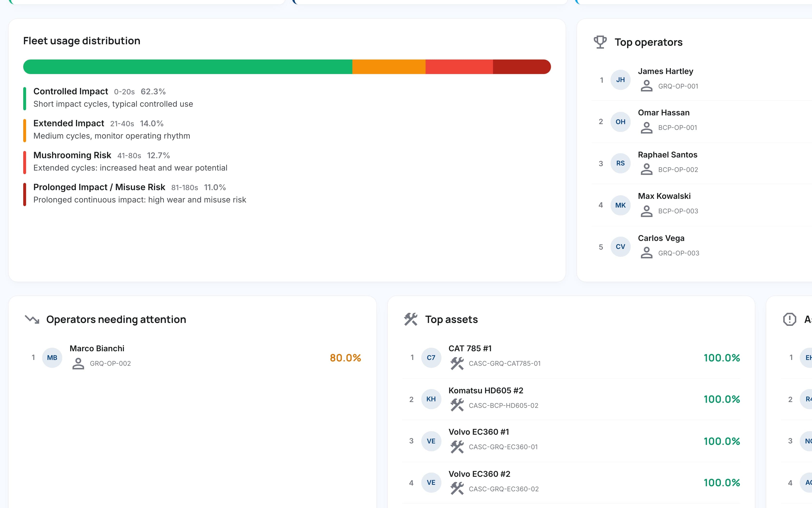Click the VE avatar for Volvo EC360 #1
The height and width of the screenshot is (508, 812).
[431, 441]
